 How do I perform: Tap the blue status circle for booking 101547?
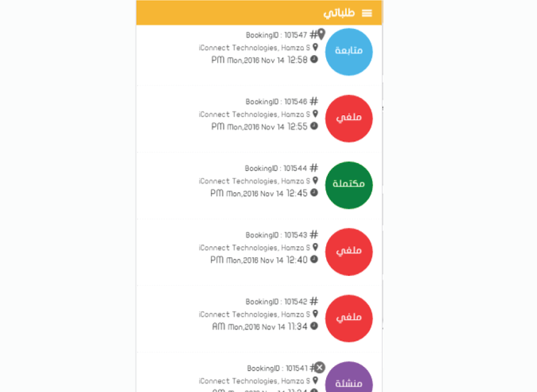tap(349, 52)
